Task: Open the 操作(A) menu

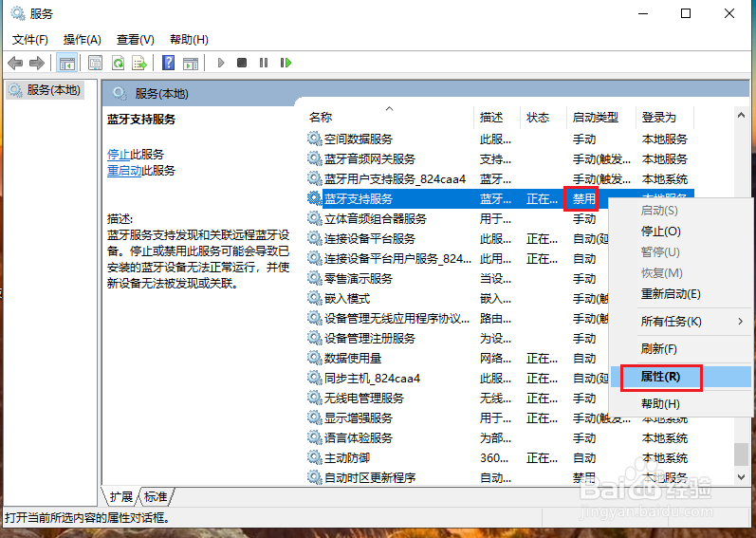Action: click(82, 40)
